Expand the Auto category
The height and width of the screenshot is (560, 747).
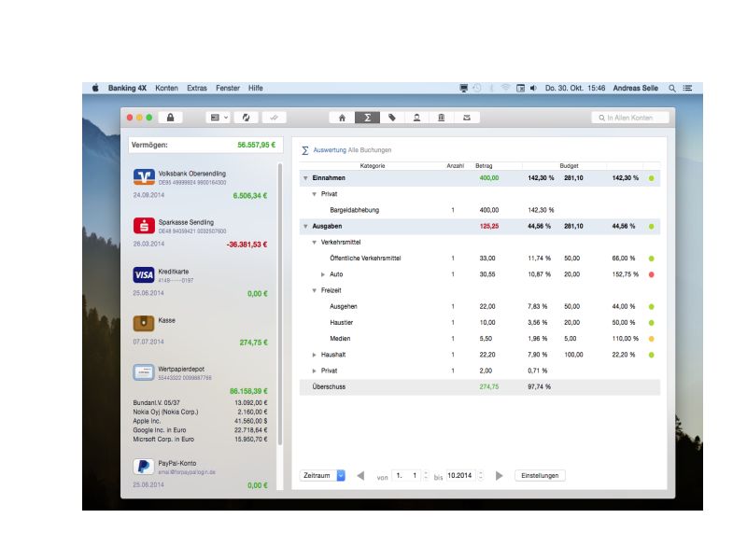pyautogui.click(x=322, y=274)
